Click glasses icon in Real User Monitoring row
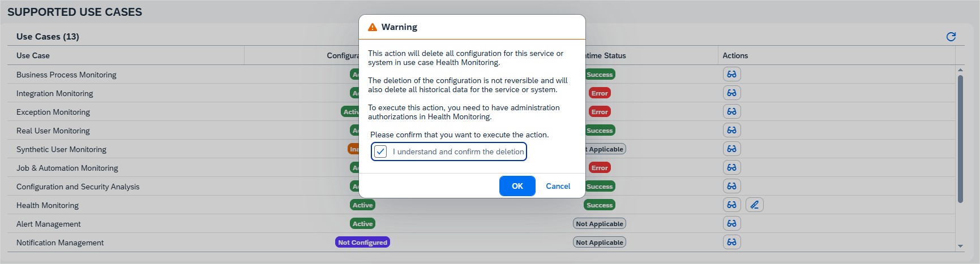 coord(731,131)
